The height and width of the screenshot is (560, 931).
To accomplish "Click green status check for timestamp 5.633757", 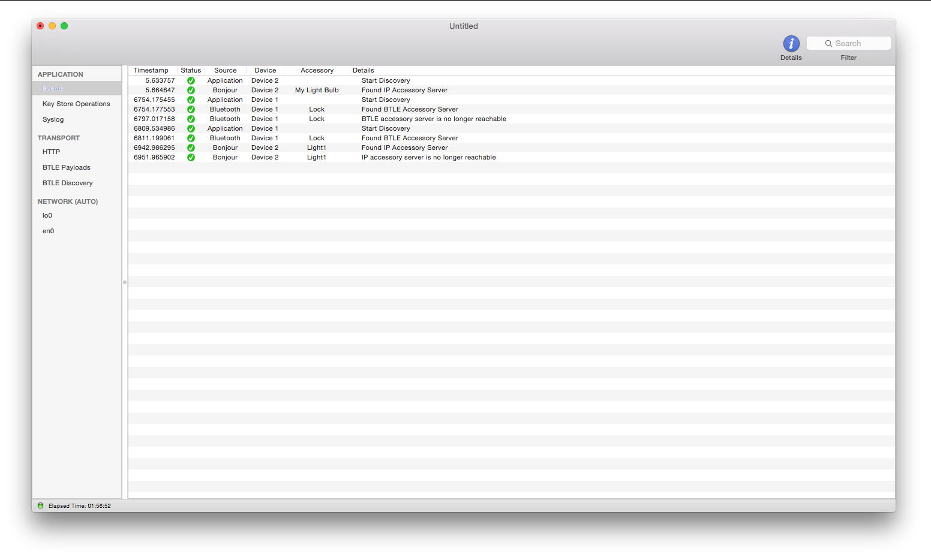I will pos(191,80).
